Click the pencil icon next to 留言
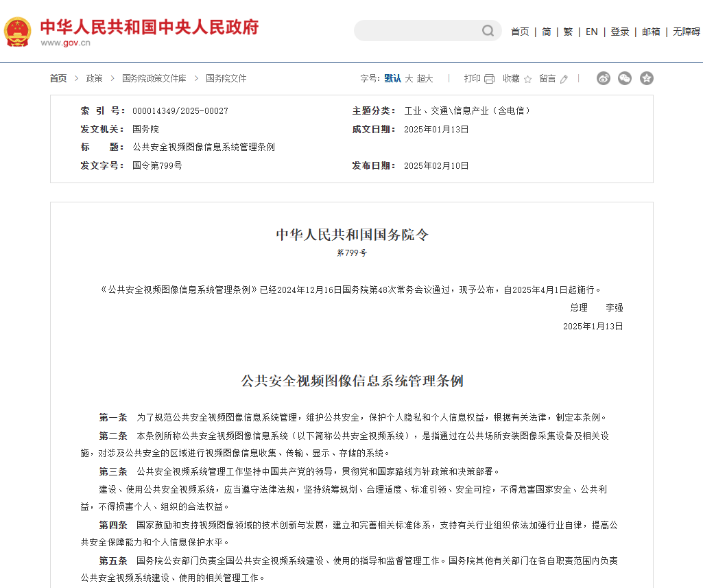This screenshot has height=588, width=703. point(564,79)
